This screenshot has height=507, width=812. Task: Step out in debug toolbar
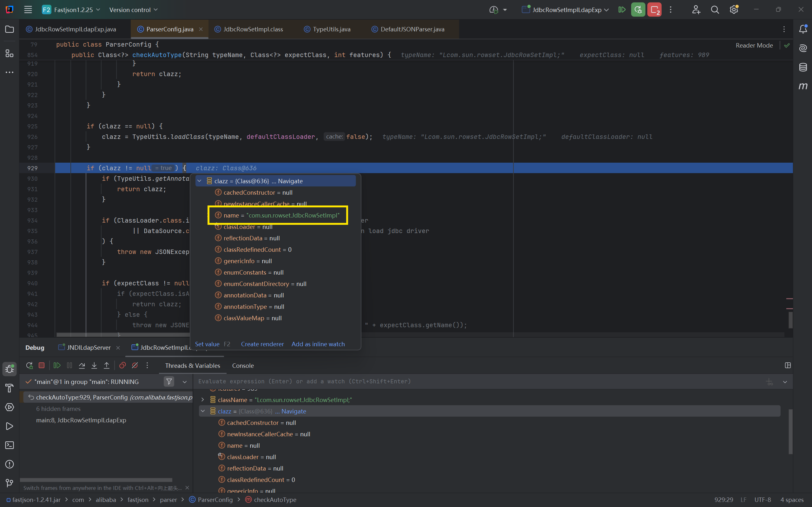coord(106,366)
